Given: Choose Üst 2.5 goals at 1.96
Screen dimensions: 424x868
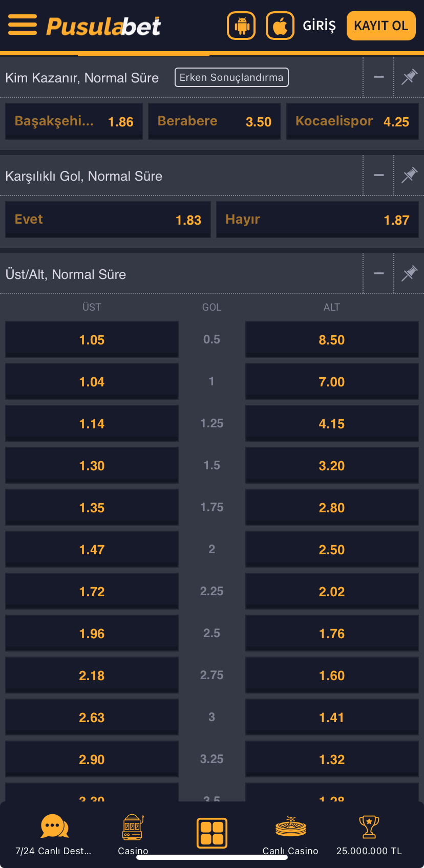Looking at the screenshot, I should (x=92, y=634).
